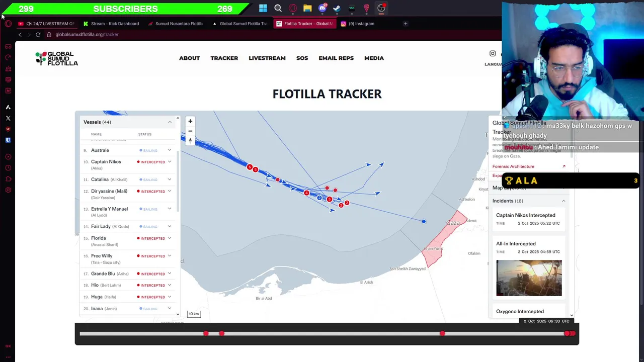Reset map bearing compass button
Screen dimensions: 644x362
190,140
